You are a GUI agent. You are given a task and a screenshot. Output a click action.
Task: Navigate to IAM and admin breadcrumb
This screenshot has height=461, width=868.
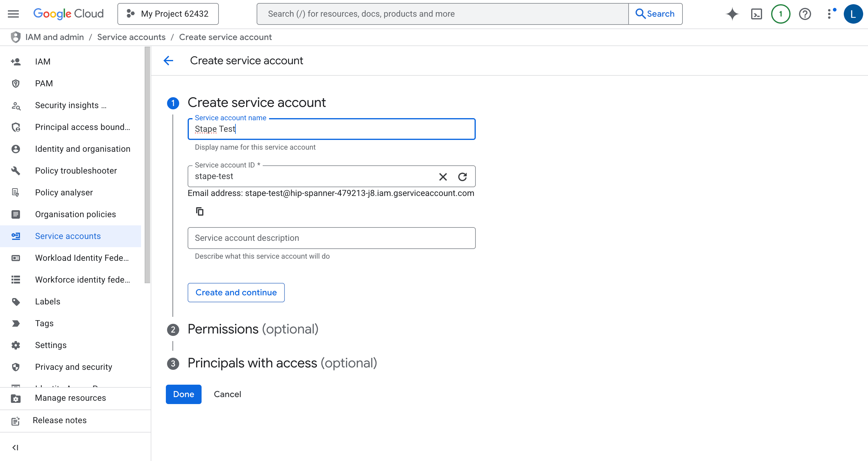(x=54, y=37)
